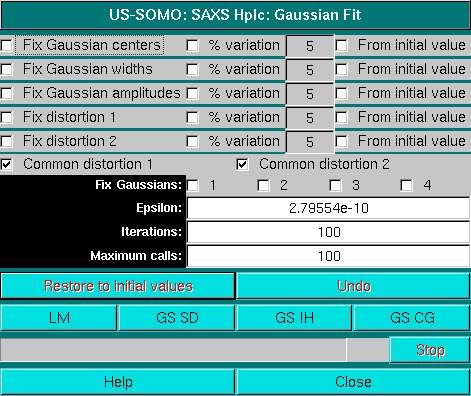Run the GS IH fit
The width and height of the screenshot is (471, 396).
pos(294,318)
